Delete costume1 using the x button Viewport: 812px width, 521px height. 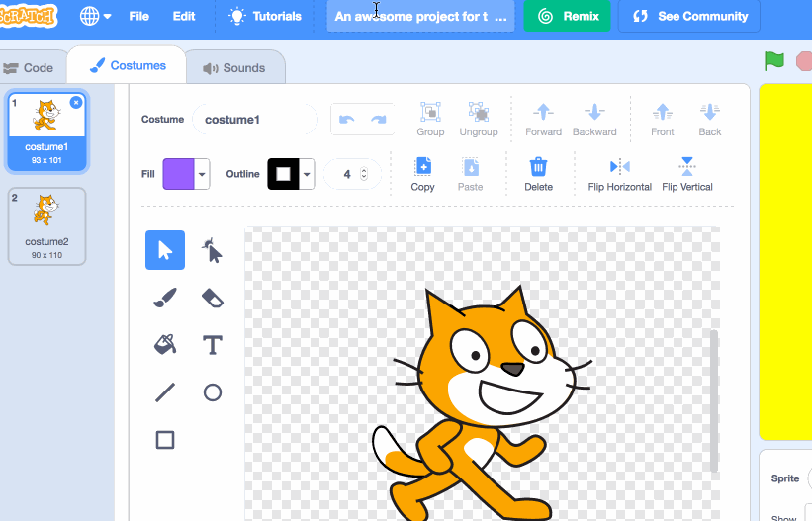click(x=76, y=103)
